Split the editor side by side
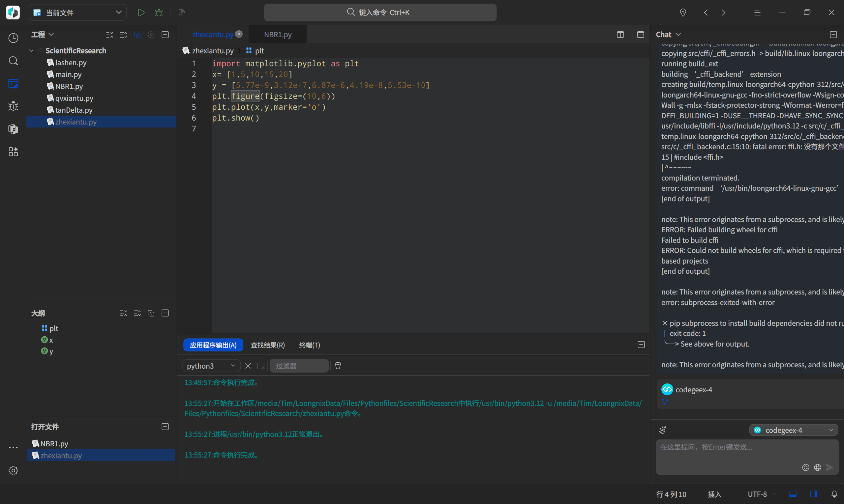The height and width of the screenshot is (504, 844). [x=620, y=35]
